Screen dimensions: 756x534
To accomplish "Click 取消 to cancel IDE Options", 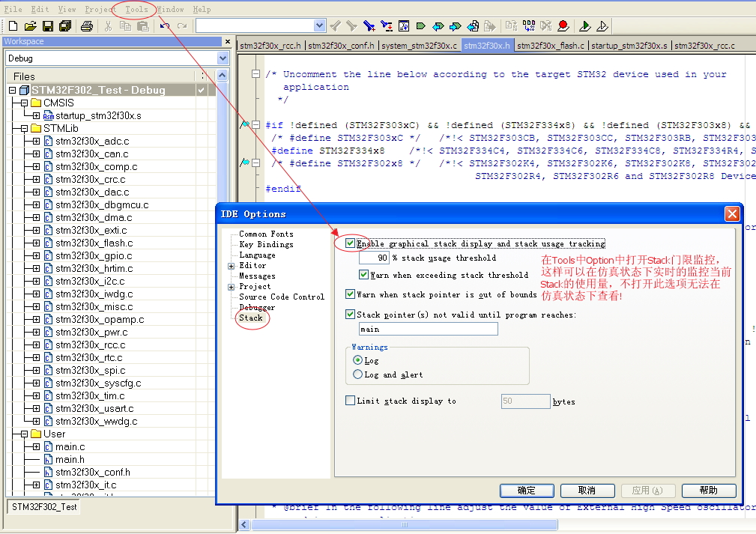I will [x=587, y=491].
